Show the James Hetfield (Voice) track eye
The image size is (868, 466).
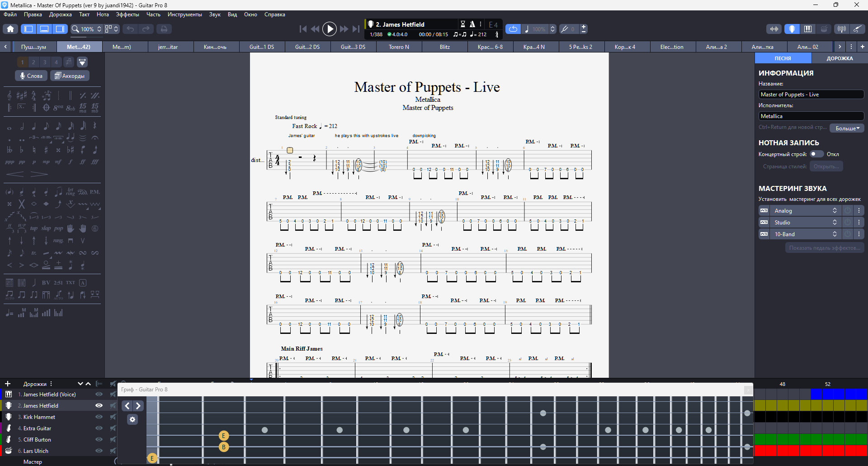click(x=99, y=395)
